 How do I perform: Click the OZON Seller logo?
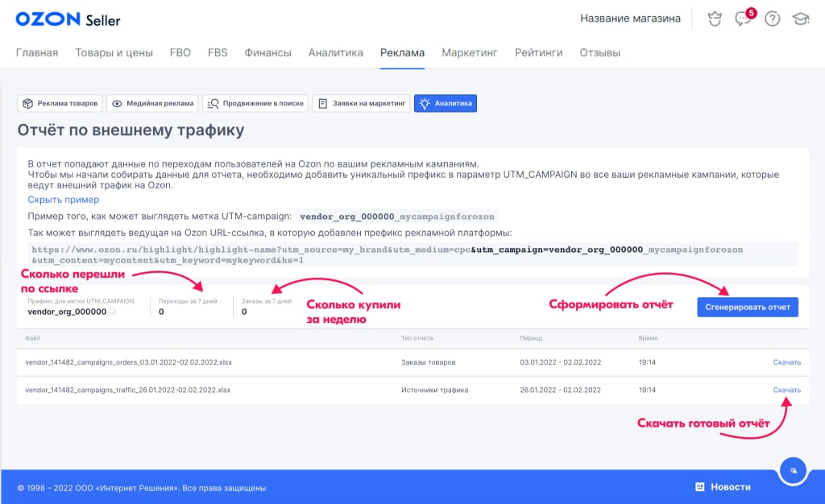pyautogui.click(x=68, y=19)
